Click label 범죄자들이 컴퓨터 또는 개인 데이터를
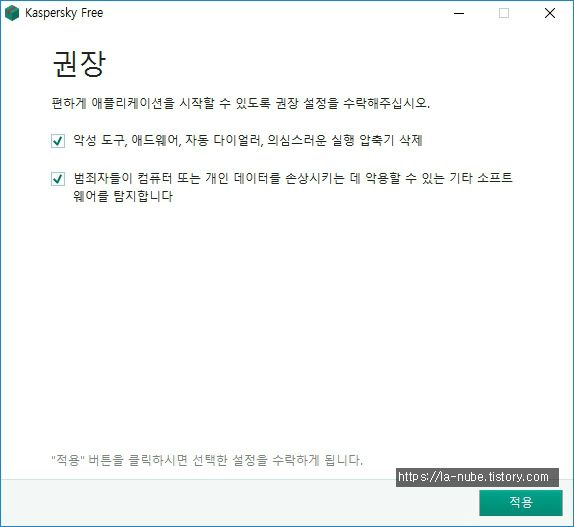This screenshot has height=527, width=574. [x=177, y=178]
